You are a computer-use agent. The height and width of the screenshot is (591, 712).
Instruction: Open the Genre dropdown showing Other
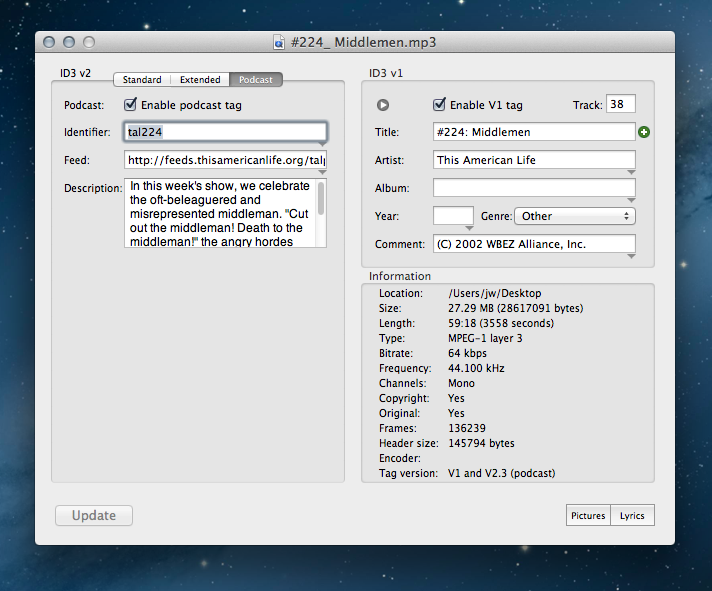click(x=574, y=216)
